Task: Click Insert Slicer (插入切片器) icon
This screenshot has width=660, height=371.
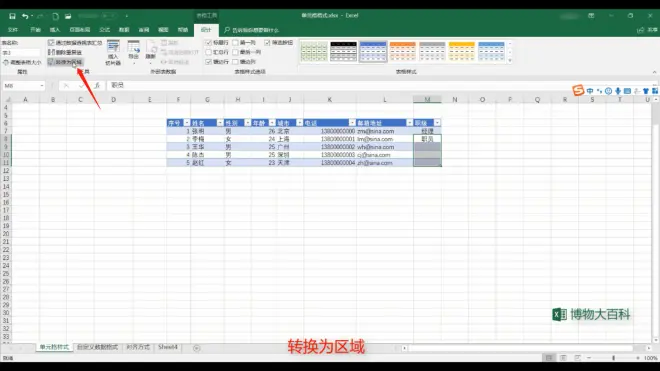Action: pos(113,52)
